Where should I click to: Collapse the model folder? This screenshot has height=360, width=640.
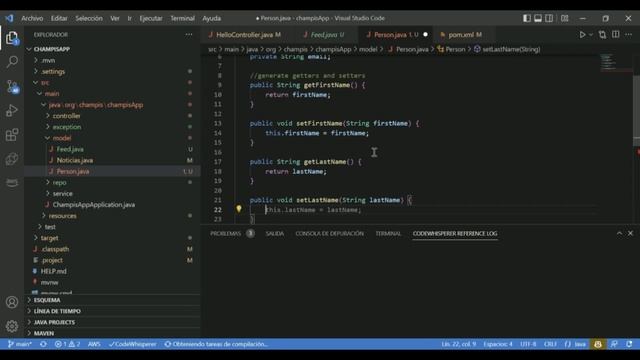pyautogui.click(x=112, y=138)
